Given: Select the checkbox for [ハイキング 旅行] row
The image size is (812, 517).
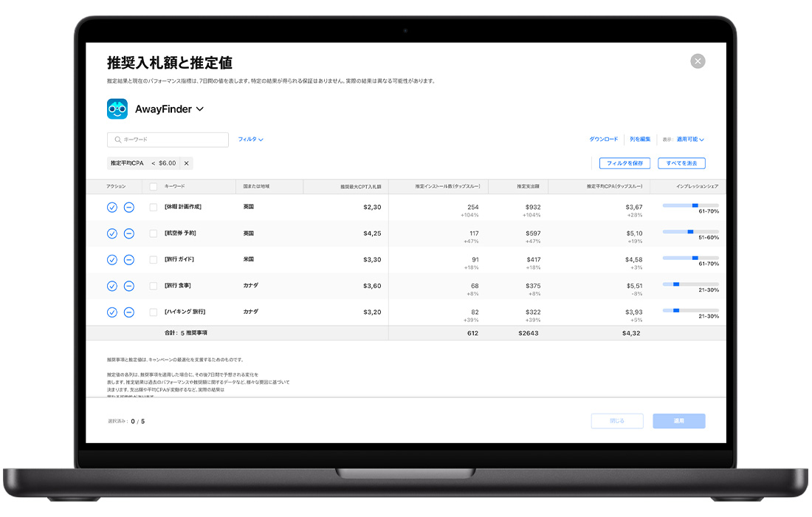Looking at the screenshot, I should (154, 312).
